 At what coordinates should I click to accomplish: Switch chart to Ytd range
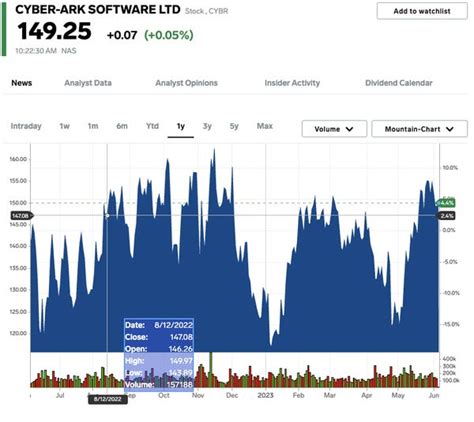coord(152,126)
